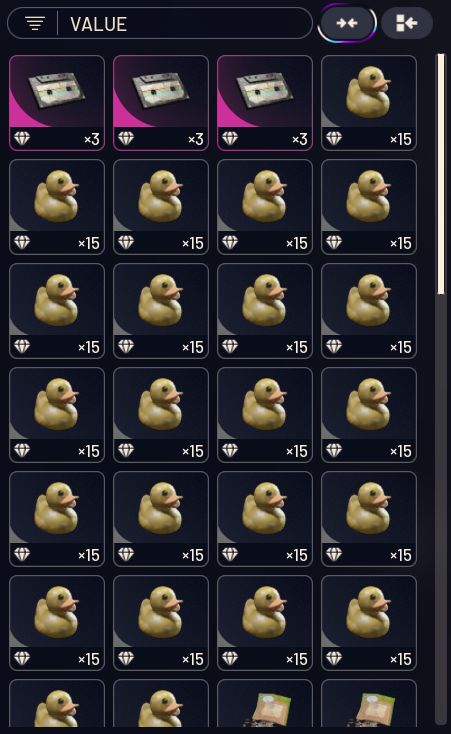
Task: Click the merge stacks arrows button
Action: (x=347, y=23)
